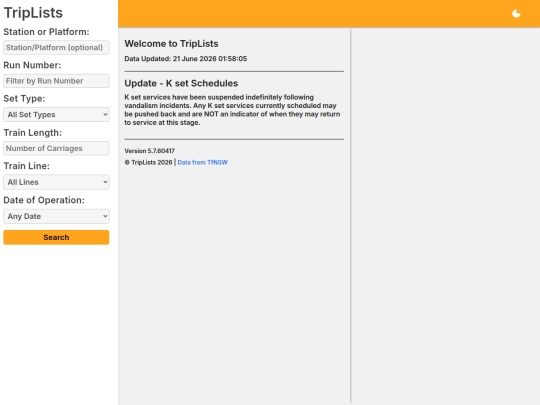This screenshot has width=540, height=405.
Task: Click the Data Updated timestamp text
Action: [186, 59]
